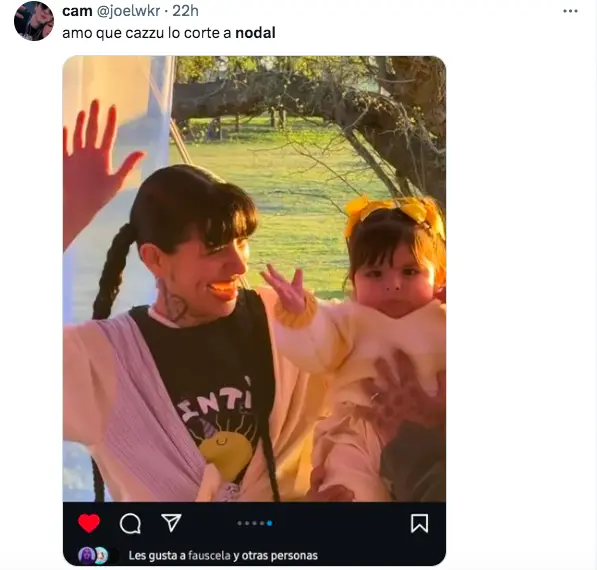Click the second carousel pagination dot
Screen dimensions: 597x570
[247, 524]
